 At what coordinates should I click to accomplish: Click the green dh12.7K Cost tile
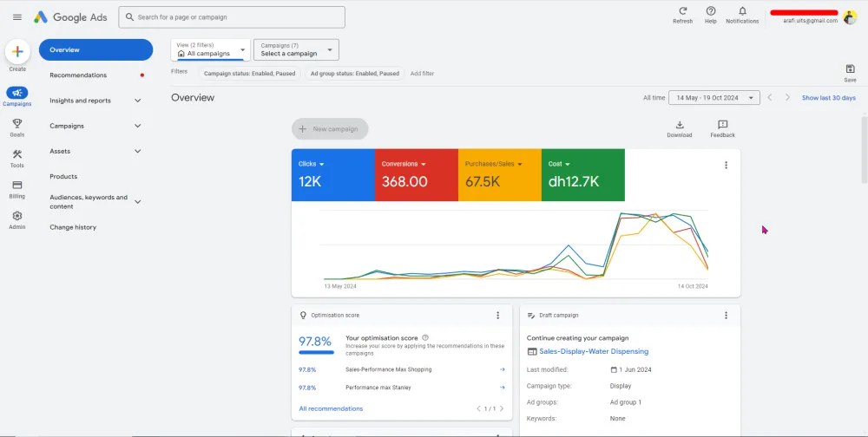pyautogui.click(x=583, y=175)
